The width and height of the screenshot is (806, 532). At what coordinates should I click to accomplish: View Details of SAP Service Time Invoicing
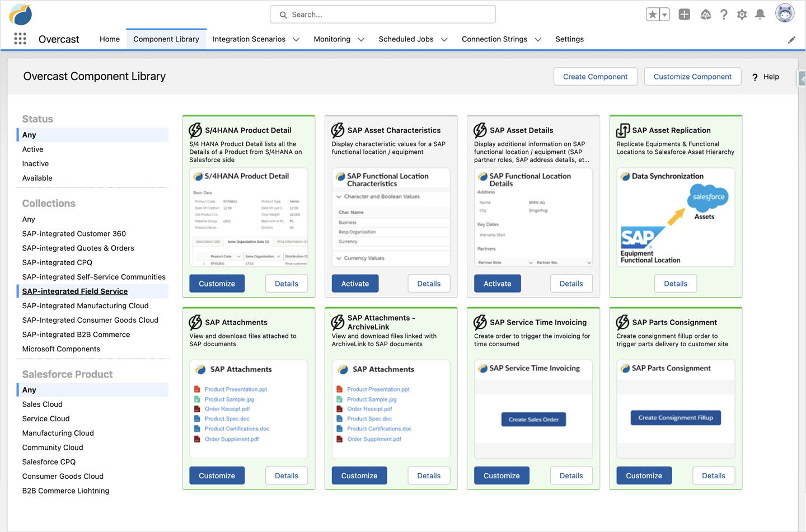tap(571, 475)
